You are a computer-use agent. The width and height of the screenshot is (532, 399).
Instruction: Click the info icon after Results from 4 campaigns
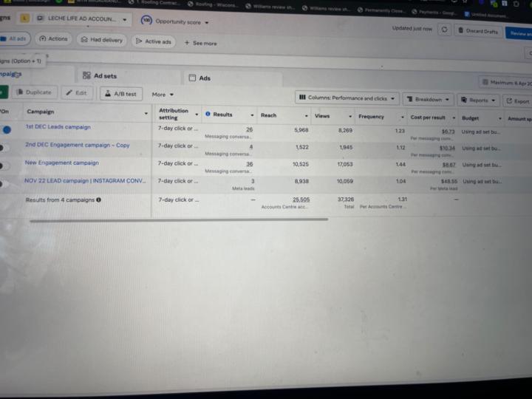coord(99,199)
